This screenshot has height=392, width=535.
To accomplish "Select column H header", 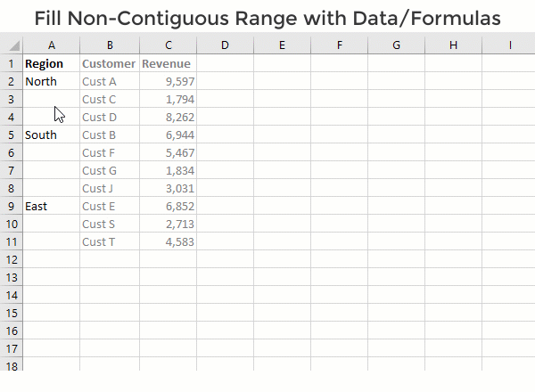I will point(453,45).
